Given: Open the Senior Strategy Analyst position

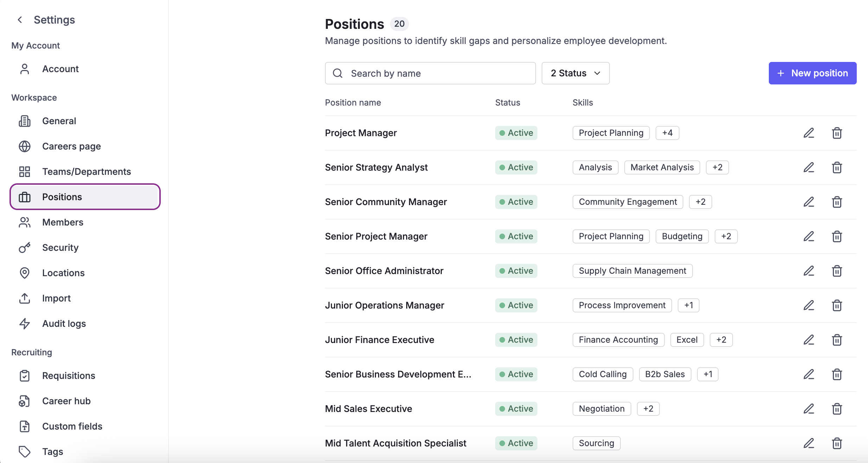Looking at the screenshot, I should coord(376,167).
